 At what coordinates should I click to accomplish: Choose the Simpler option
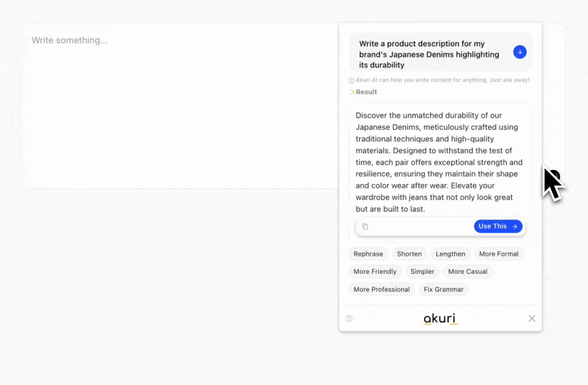click(422, 272)
